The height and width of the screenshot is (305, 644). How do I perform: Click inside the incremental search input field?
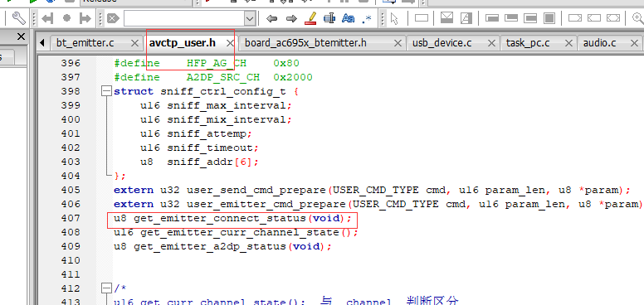[x=183, y=18]
